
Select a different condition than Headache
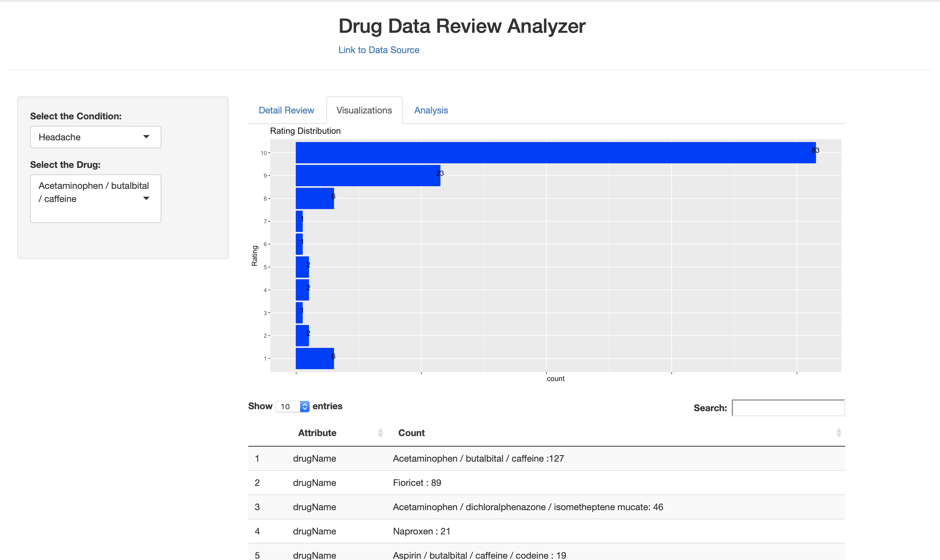(95, 137)
